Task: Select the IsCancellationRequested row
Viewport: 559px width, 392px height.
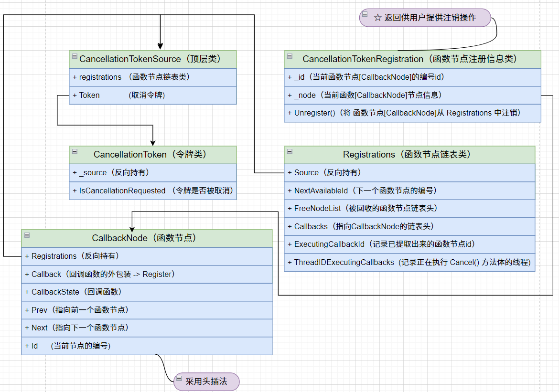Action: [x=152, y=191]
